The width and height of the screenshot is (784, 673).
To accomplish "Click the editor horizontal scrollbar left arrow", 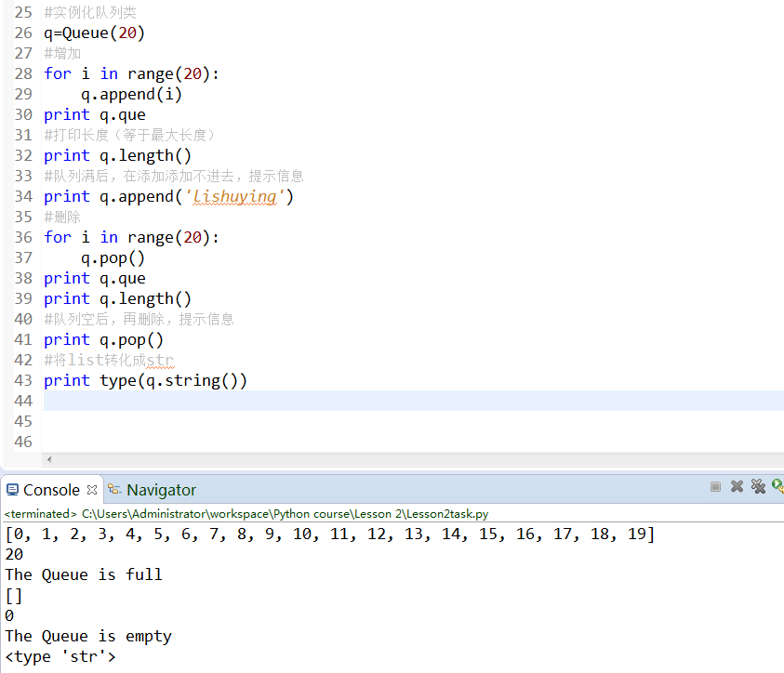I will (49, 459).
